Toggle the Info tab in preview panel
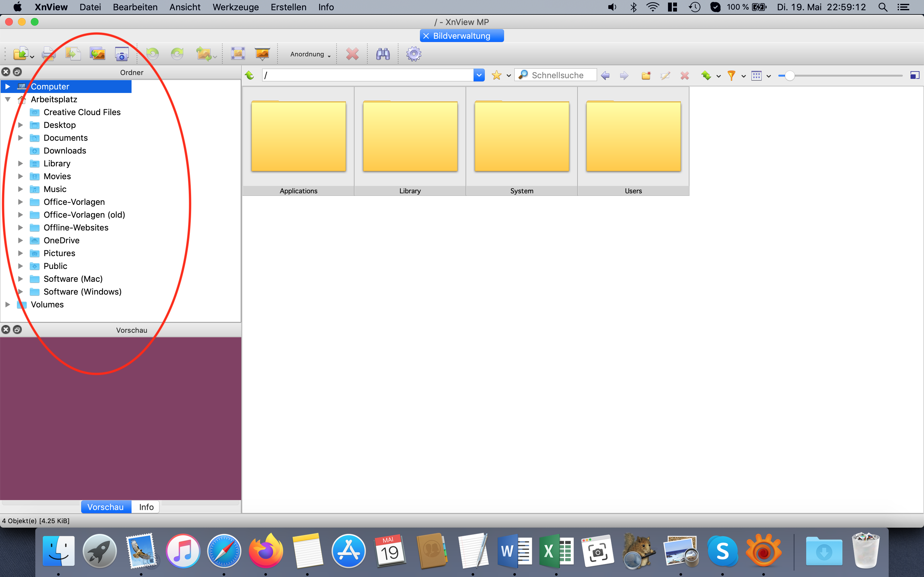The height and width of the screenshot is (577, 924). pos(146,507)
